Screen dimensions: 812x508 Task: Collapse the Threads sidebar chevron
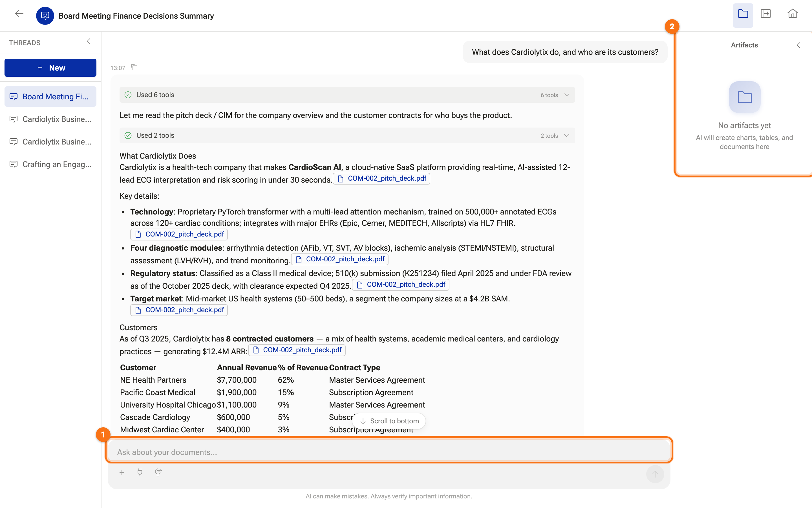89,41
